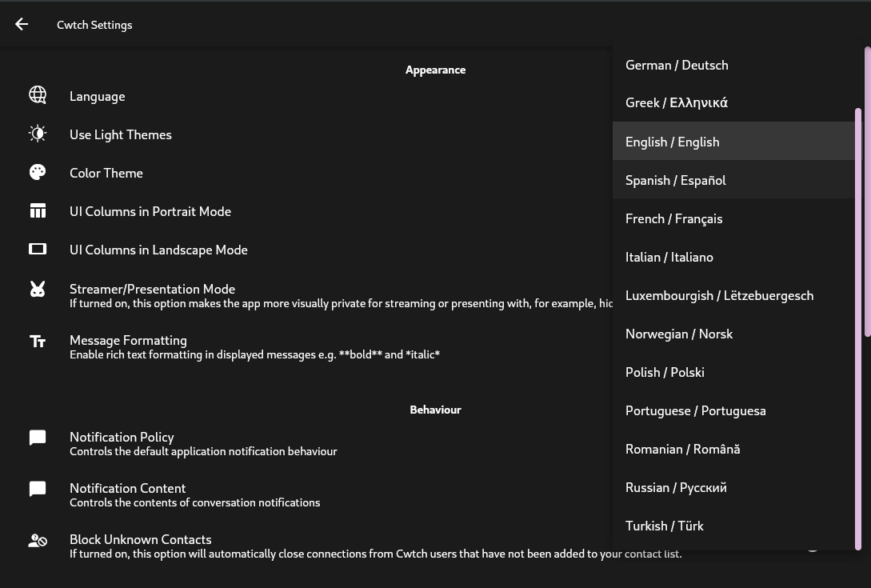Click the Message Formatting text icon
Viewport: 871px width, 588px height.
(38, 342)
